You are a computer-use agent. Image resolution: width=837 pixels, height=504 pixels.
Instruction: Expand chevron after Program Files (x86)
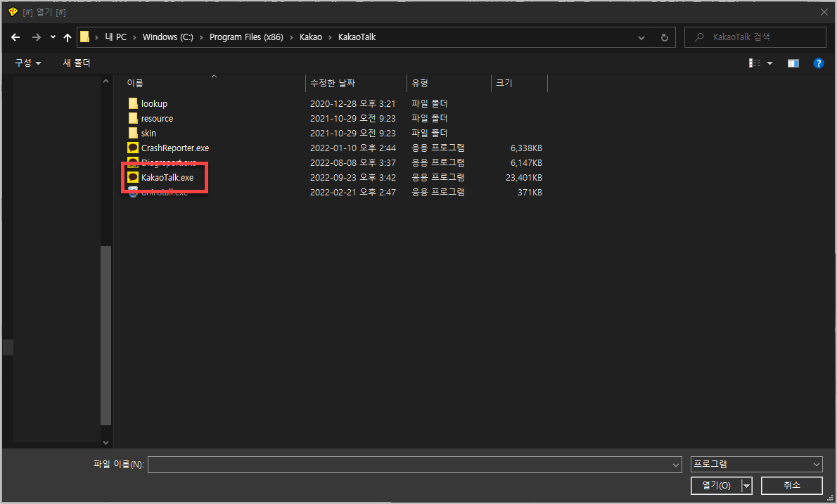click(291, 37)
